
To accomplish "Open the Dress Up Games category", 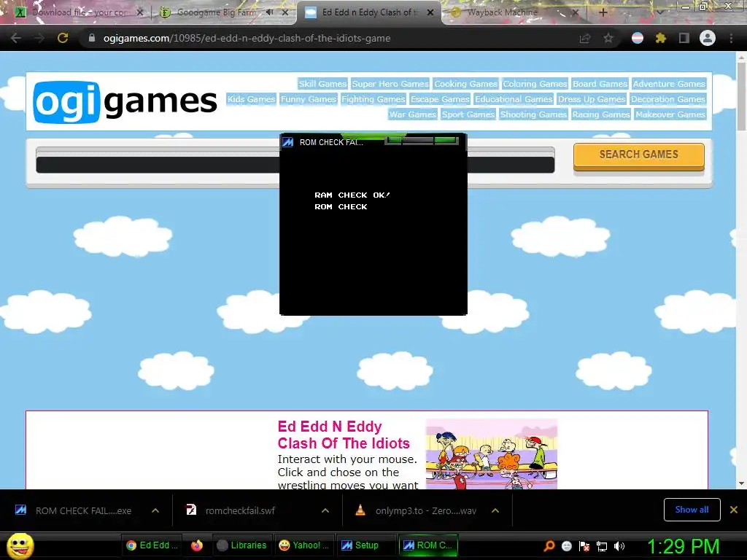I will pyautogui.click(x=591, y=99).
